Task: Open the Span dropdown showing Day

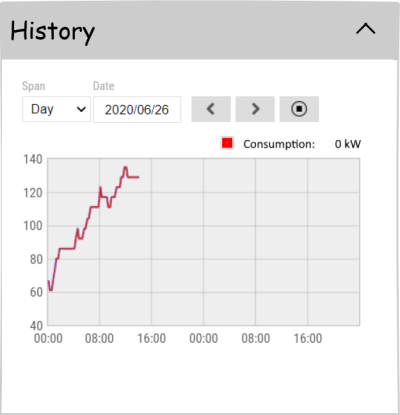Action: coord(56,109)
